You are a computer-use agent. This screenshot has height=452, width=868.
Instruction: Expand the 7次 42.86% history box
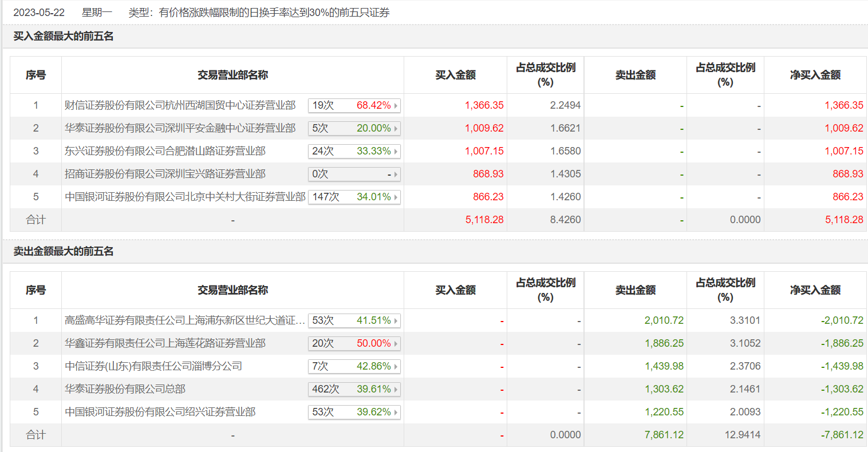coord(354,366)
